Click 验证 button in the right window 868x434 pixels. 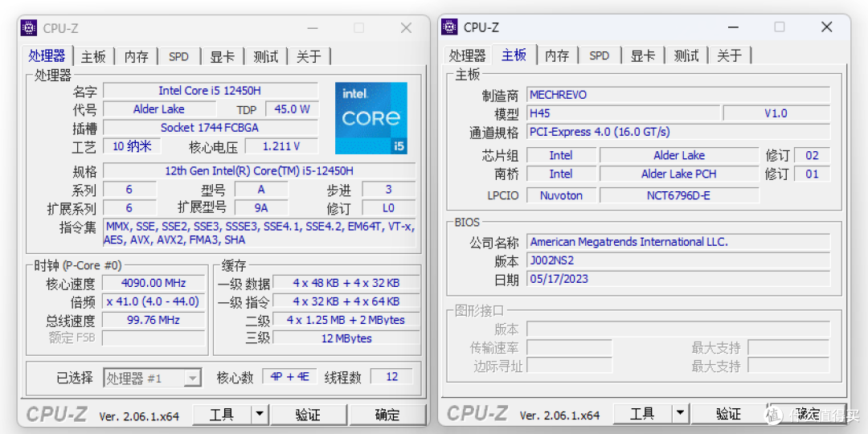(x=728, y=414)
